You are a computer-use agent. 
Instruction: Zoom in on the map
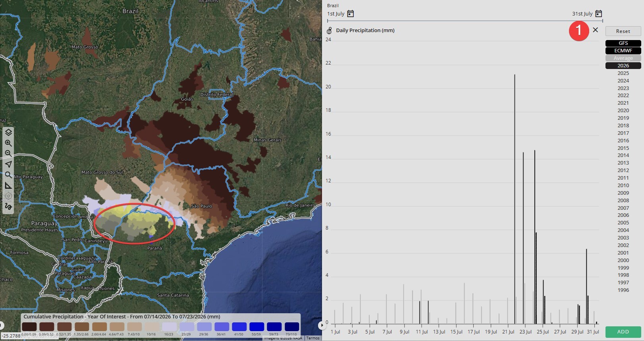[8, 143]
